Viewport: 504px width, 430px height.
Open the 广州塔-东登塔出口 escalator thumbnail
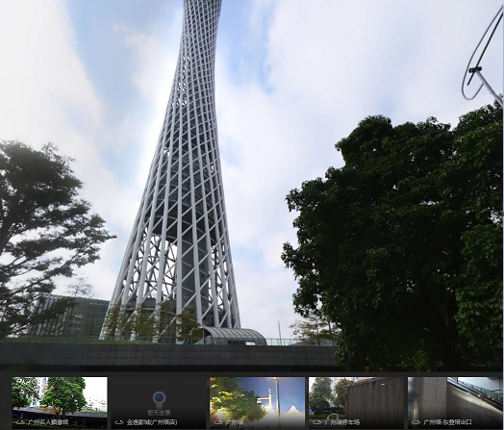tap(455, 403)
